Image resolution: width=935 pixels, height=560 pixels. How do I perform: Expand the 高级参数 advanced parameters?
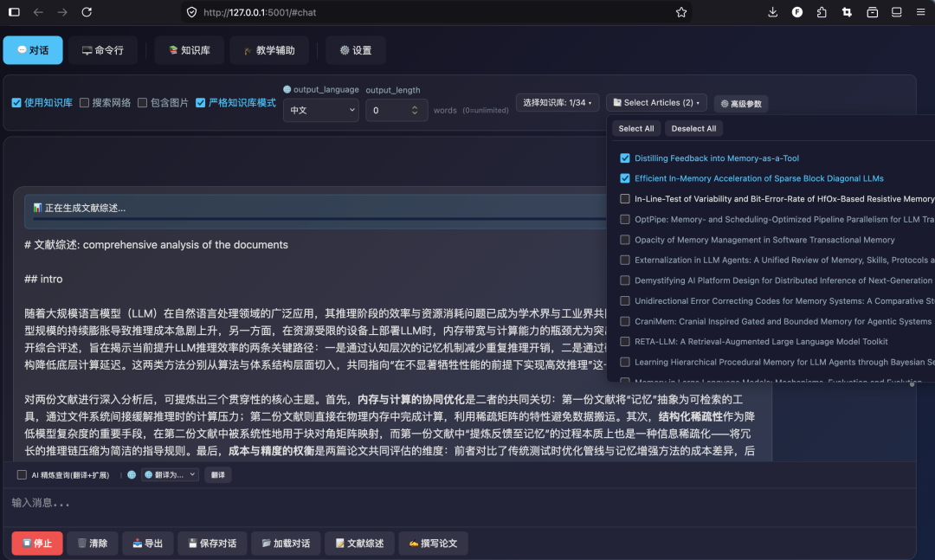pos(741,104)
